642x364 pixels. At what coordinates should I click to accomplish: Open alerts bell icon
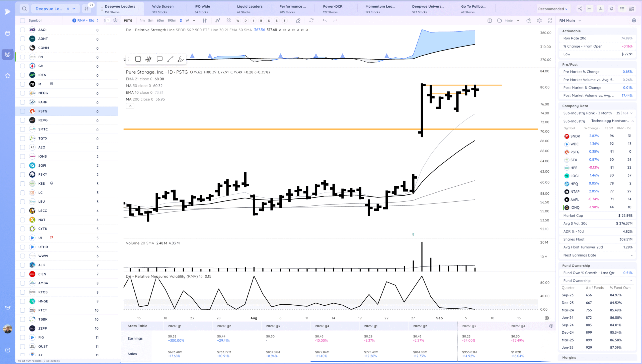tap(612, 9)
